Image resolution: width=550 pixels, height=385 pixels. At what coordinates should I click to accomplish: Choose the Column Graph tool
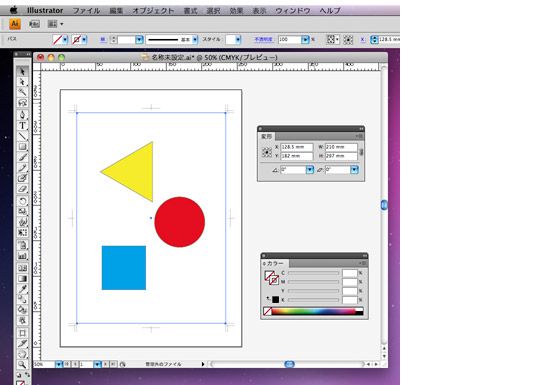coord(22,256)
